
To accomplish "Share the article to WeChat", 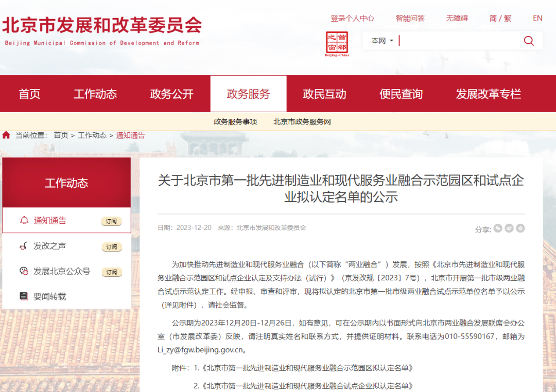I will [498, 228].
